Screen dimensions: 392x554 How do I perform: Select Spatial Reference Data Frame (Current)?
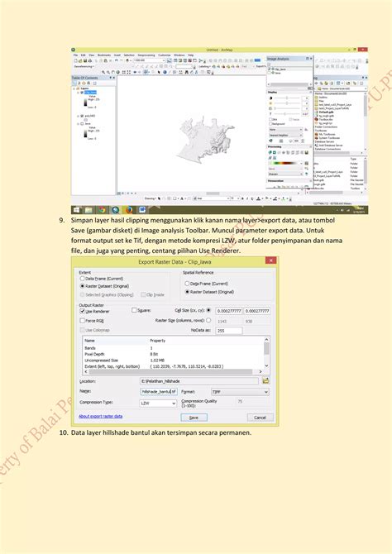[187, 284]
